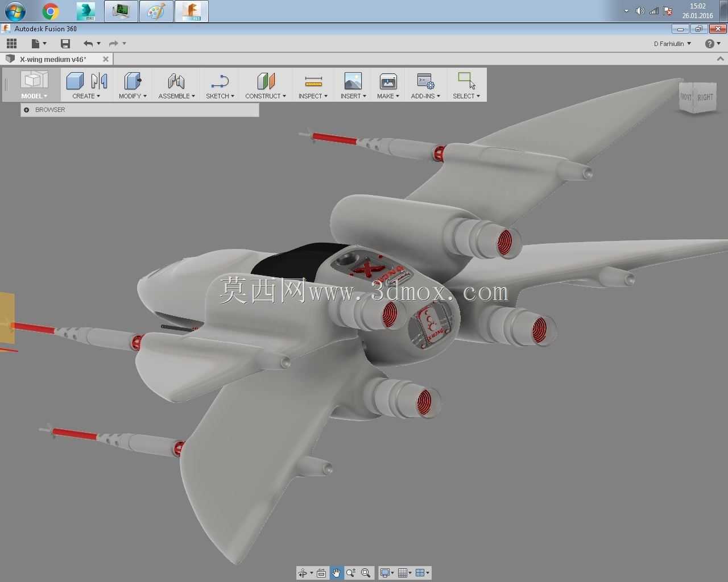Switch to Fusion 360 taskbar button

pyautogui.click(x=192, y=11)
